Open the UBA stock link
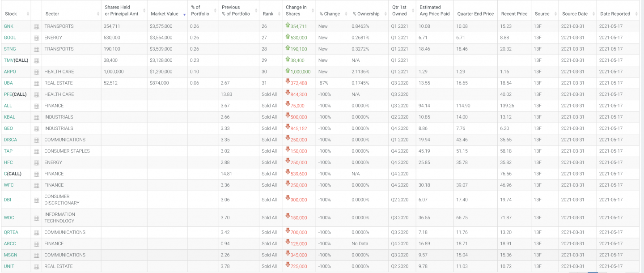Screen dimensions: 644x273 coord(8,83)
